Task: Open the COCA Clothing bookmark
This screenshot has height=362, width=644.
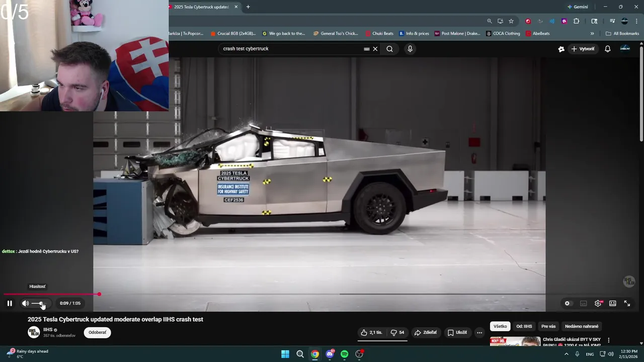Action: pyautogui.click(x=503, y=34)
